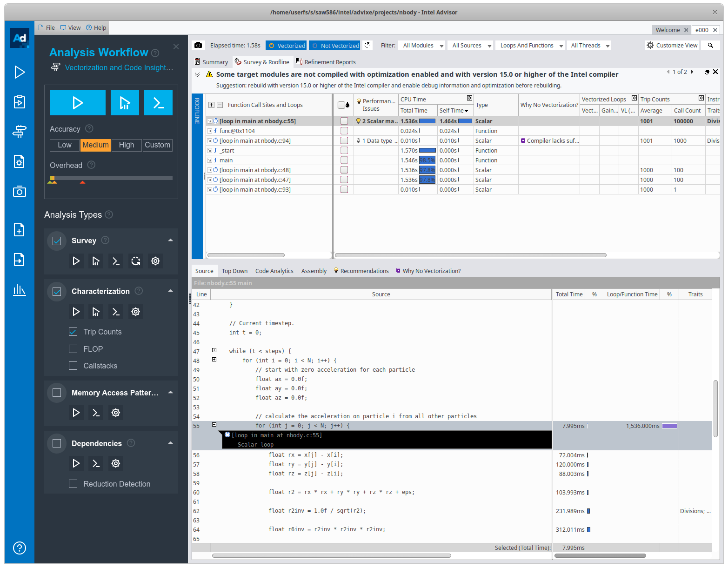Toggle the Survey analysis checkbox

(x=57, y=241)
